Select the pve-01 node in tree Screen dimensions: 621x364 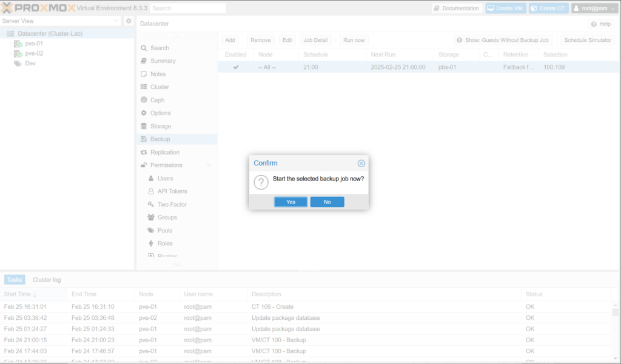[34, 44]
